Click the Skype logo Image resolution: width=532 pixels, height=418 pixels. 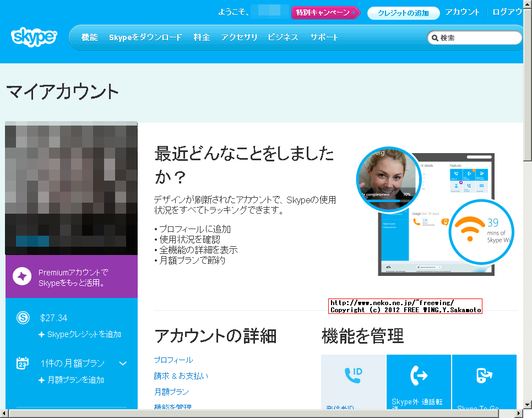tap(34, 37)
